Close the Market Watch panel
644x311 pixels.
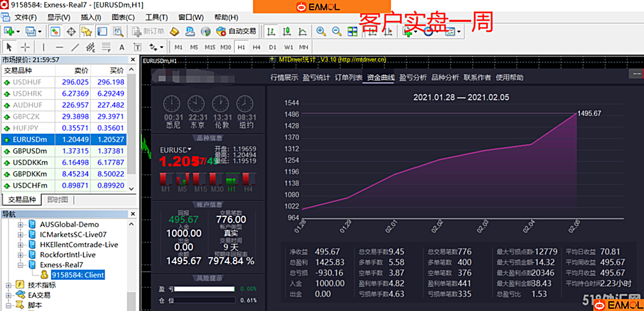(x=132, y=60)
